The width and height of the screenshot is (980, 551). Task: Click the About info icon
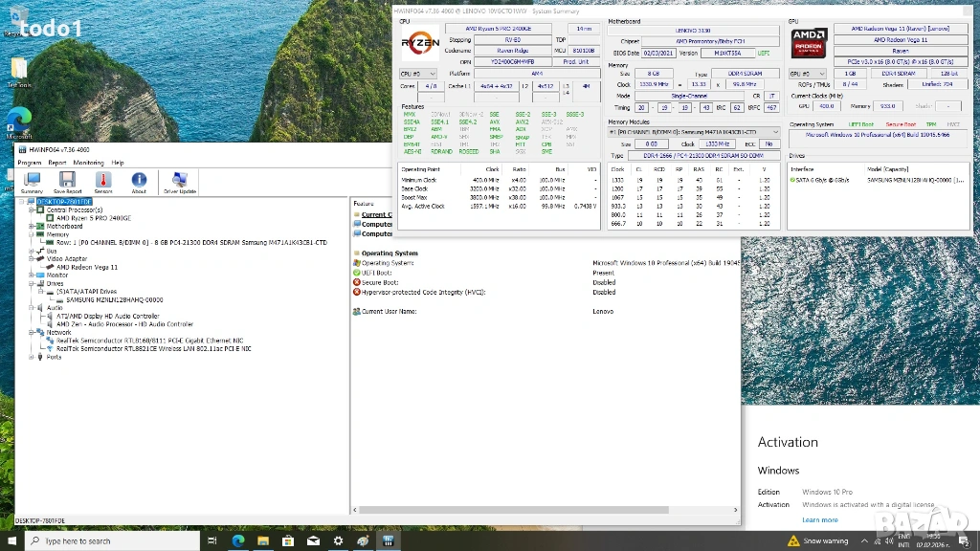pos(139,182)
